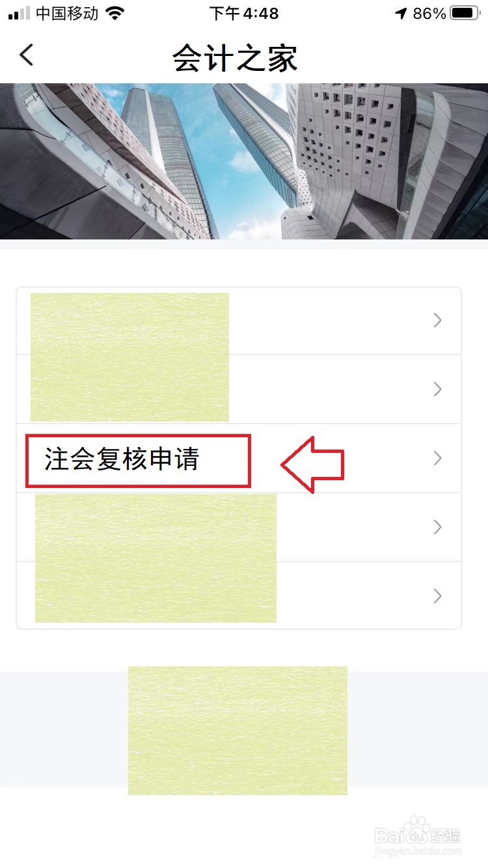Viewport: 488px width, 868px height.
Task: Tap the 会计之家 page title
Action: click(235, 58)
